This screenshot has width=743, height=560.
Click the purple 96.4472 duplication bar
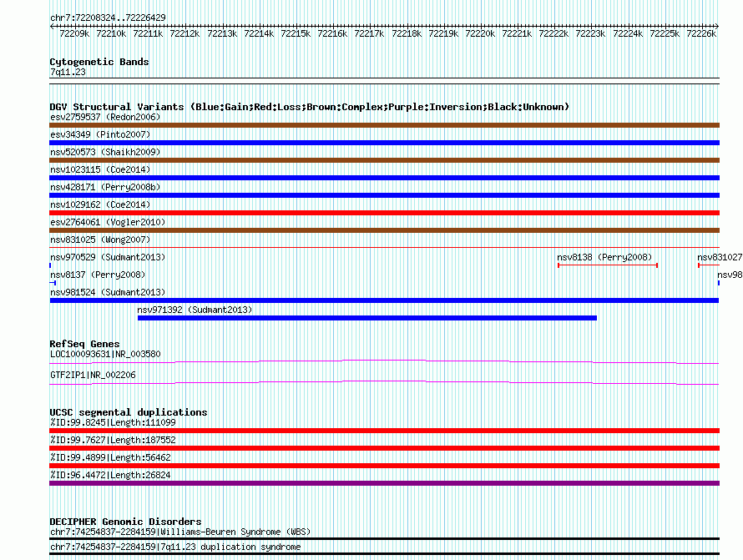click(384, 483)
